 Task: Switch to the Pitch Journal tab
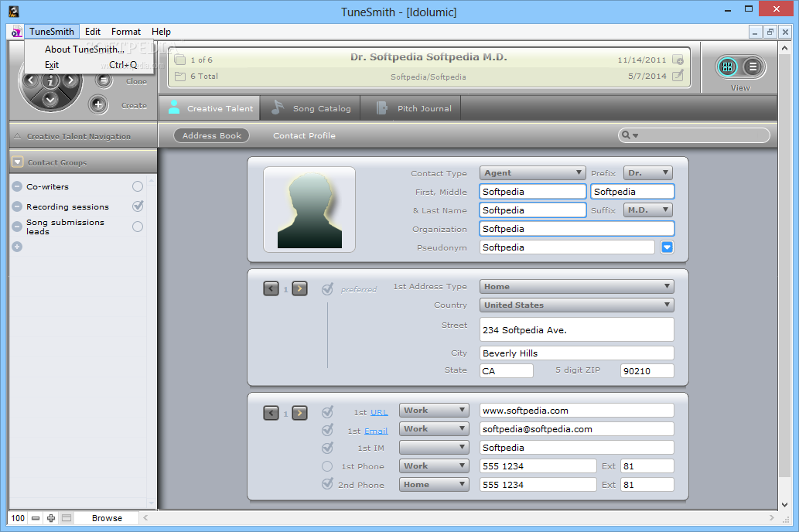tap(411, 108)
